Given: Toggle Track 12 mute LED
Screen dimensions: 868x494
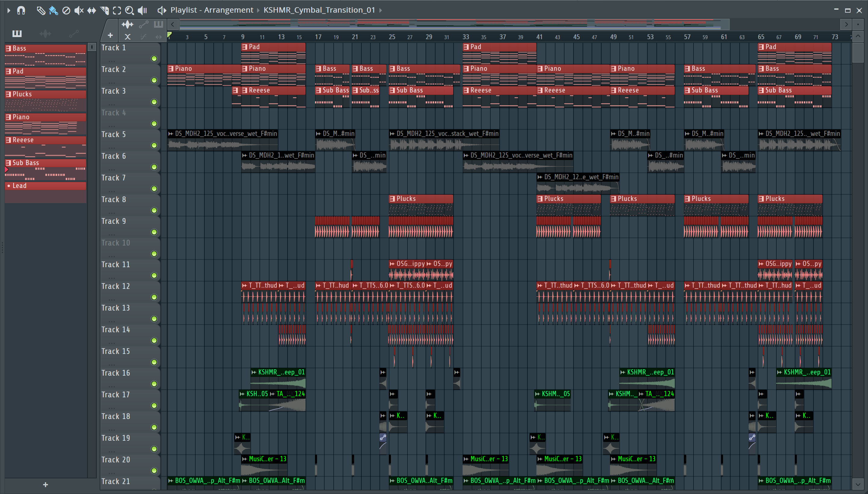Looking at the screenshot, I should [154, 297].
